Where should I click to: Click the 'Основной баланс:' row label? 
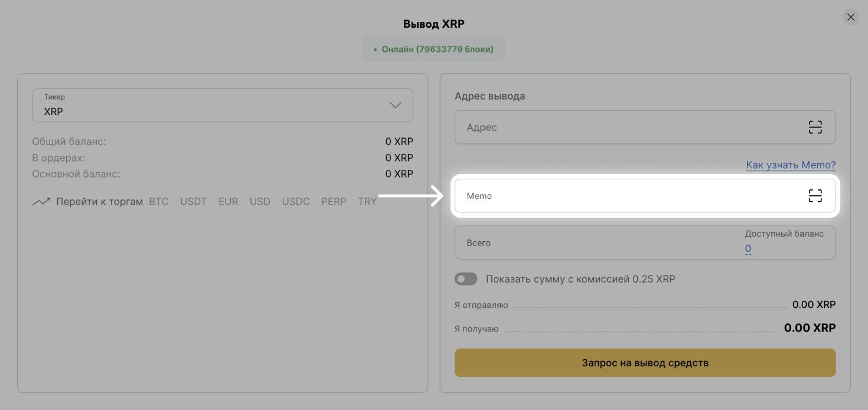coord(76,174)
